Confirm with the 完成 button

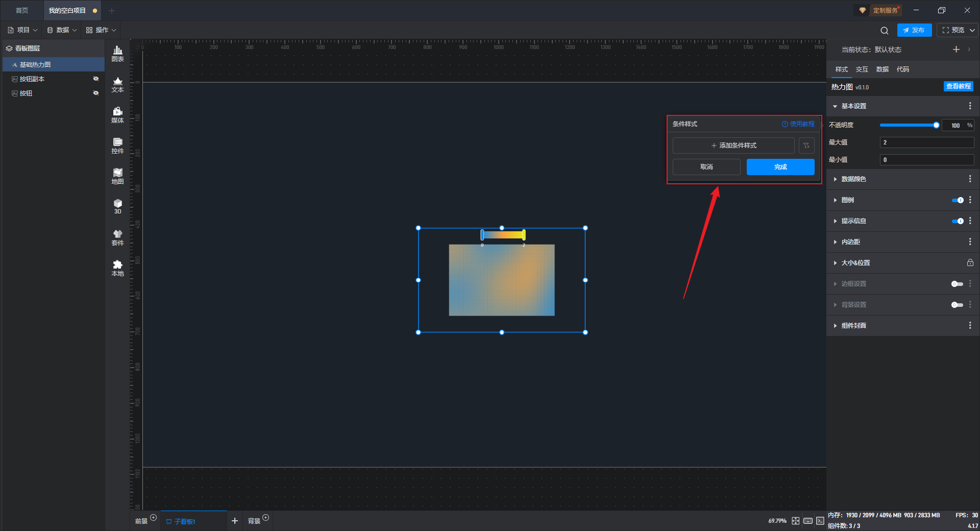780,167
